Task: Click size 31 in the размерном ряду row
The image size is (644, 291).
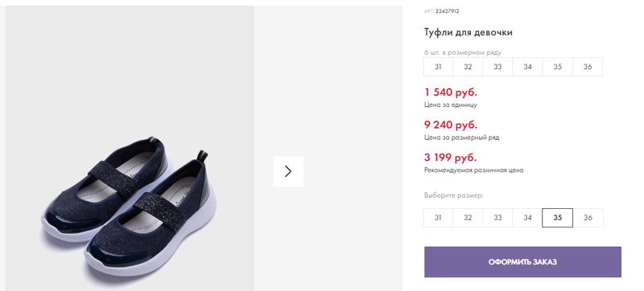Action: 438,67
